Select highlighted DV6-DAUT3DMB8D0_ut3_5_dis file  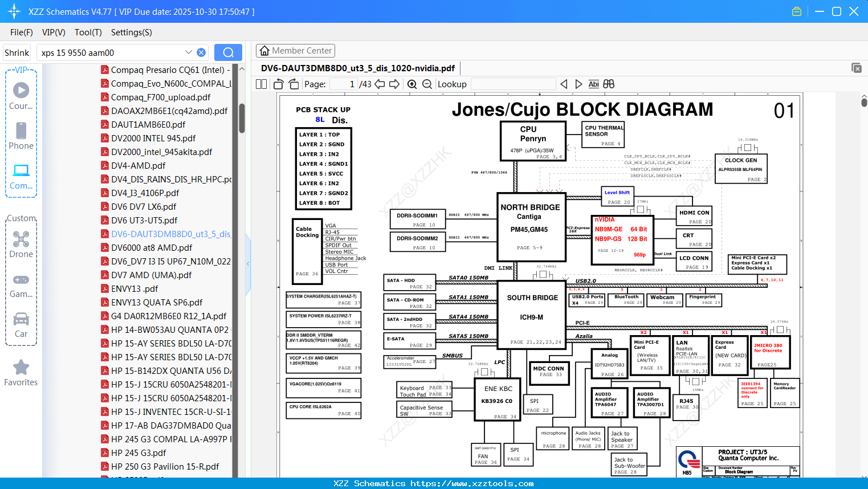point(165,234)
